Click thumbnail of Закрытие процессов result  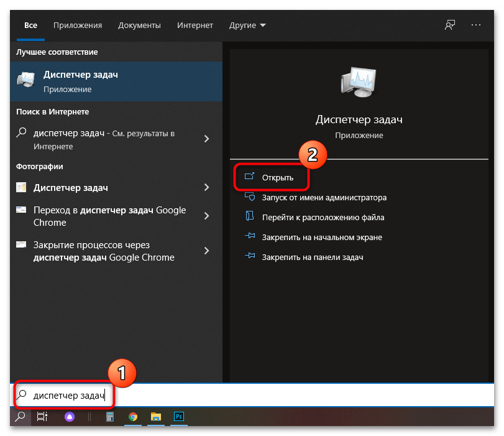coord(21,244)
